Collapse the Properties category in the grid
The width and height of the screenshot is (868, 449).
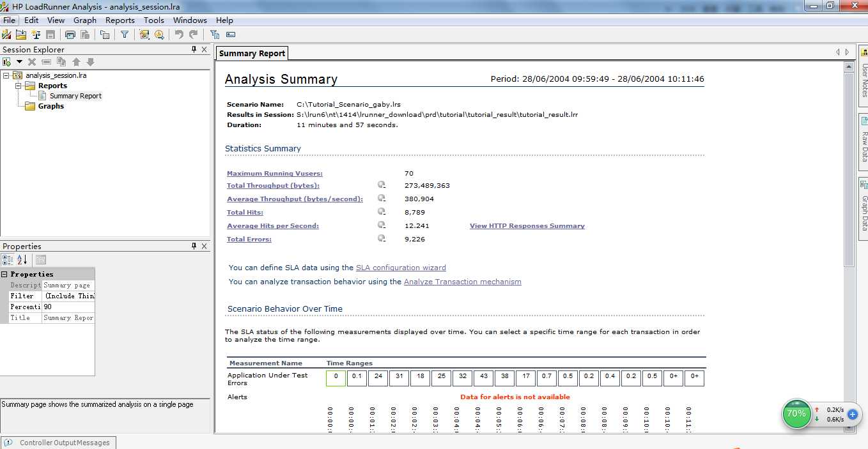tap(4, 274)
